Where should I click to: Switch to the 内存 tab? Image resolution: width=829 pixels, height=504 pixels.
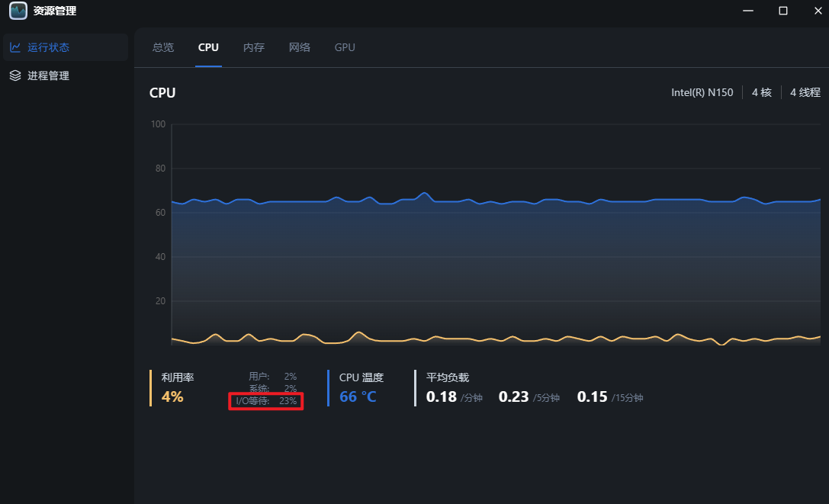(x=254, y=47)
